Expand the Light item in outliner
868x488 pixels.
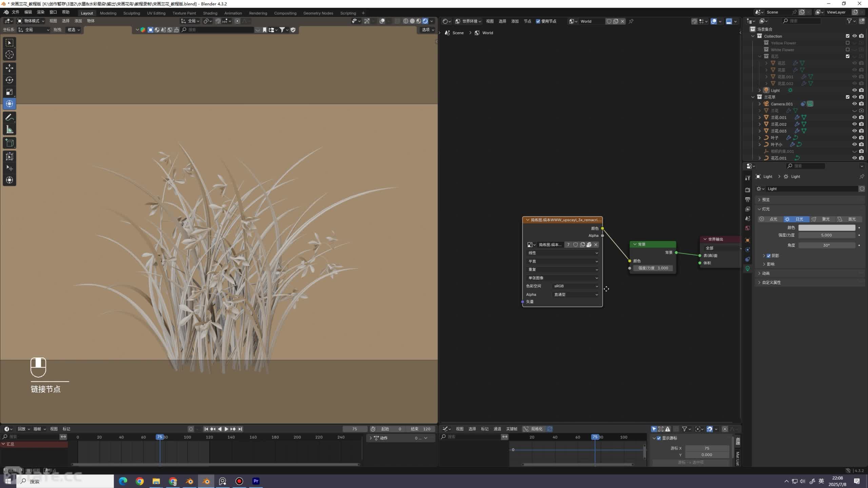point(759,90)
